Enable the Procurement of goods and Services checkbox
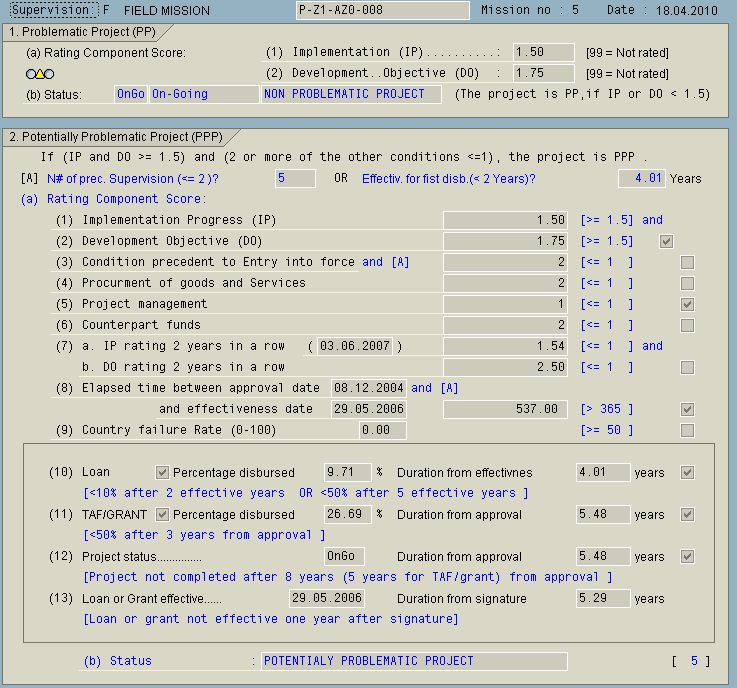The height and width of the screenshot is (688, 737). (x=687, y=283)
